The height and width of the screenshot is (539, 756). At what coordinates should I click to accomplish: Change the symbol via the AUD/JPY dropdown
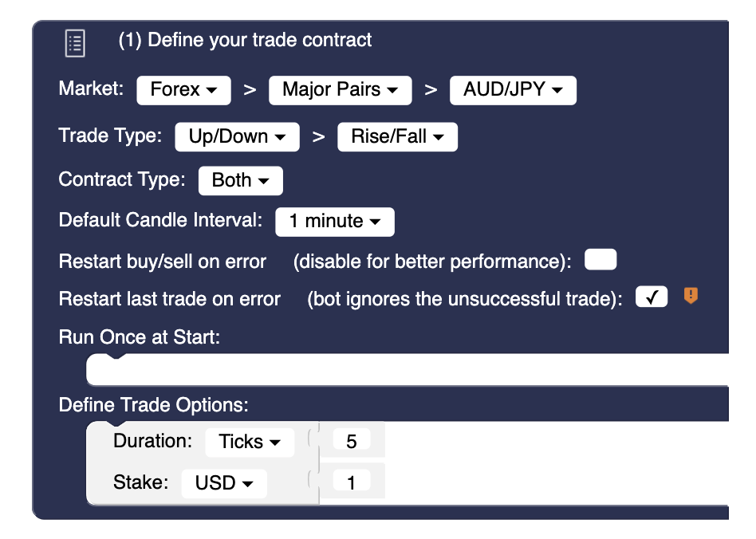[513, 90]
